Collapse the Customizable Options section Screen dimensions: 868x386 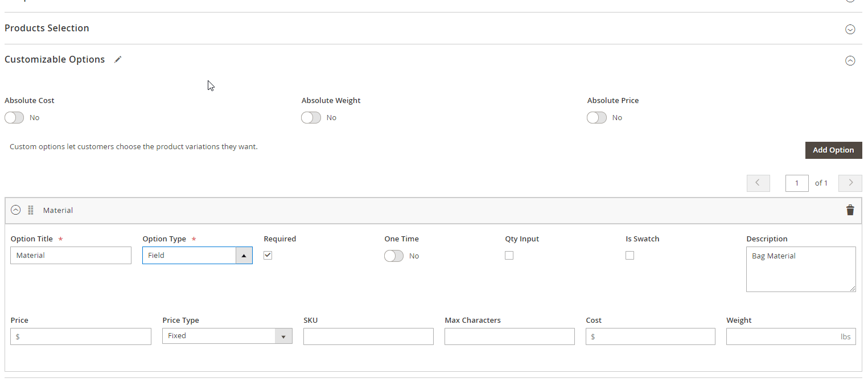(850, 60)
